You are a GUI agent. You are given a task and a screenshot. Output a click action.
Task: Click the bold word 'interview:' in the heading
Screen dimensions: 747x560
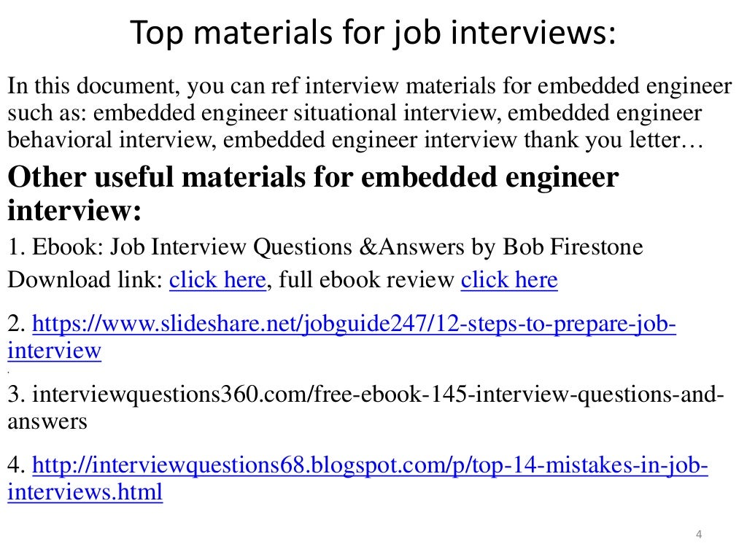(x=74, y=210)
